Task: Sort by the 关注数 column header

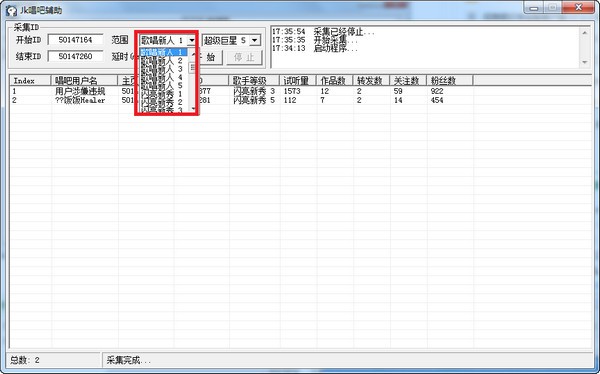Action: 408,81
